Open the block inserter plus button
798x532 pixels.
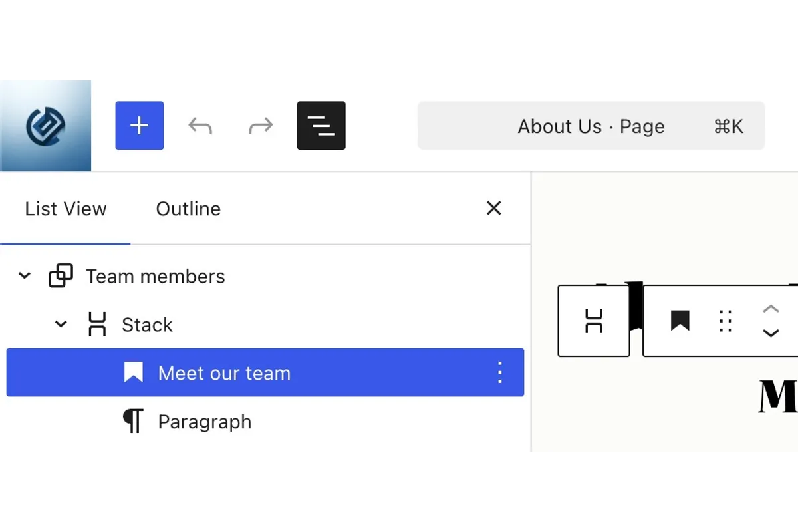click(140, 126)
